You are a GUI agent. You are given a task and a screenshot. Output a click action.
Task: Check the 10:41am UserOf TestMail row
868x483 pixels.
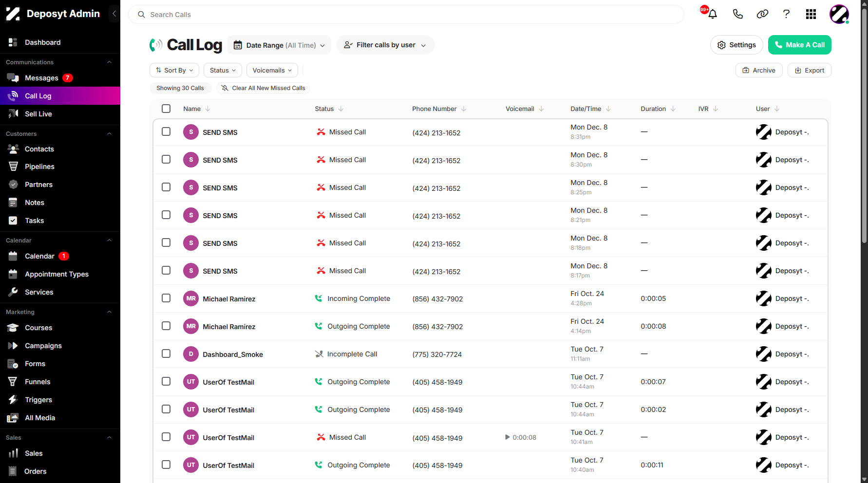click(166, 437)
